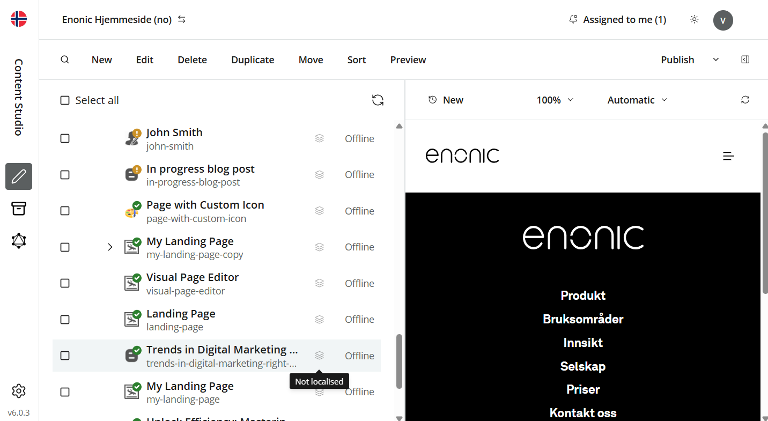Image resolution: width=768 pixels, height=421 pixels.
Task: Click the Preview toolbar action
Action: pos(408,60)
